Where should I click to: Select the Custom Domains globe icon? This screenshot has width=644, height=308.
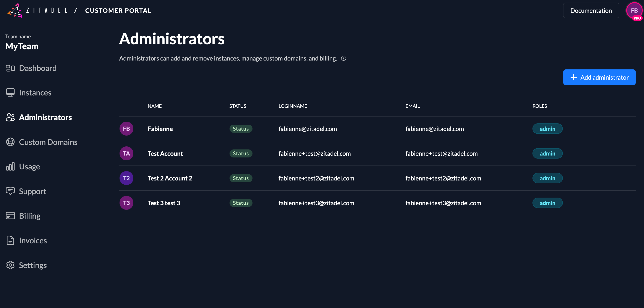pyautogui.click(x=10, y=142)
